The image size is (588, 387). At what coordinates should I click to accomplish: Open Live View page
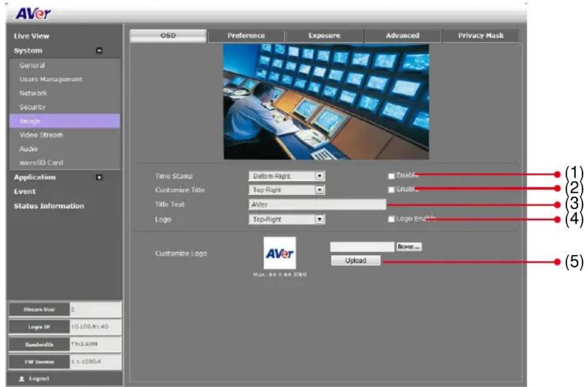pyautogui.click(x=31, y=36)
